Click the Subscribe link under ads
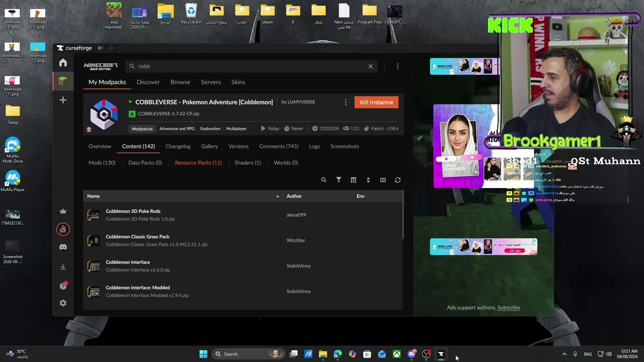This screenshot has height=362, width=644. pyautogui.click(x=509, y=308)
